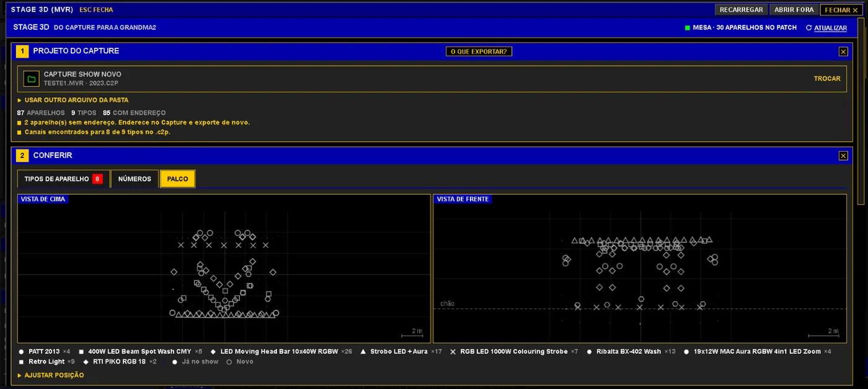Click the red 8 badge on Tipos de Aparelho

click(x=97, y=179)
